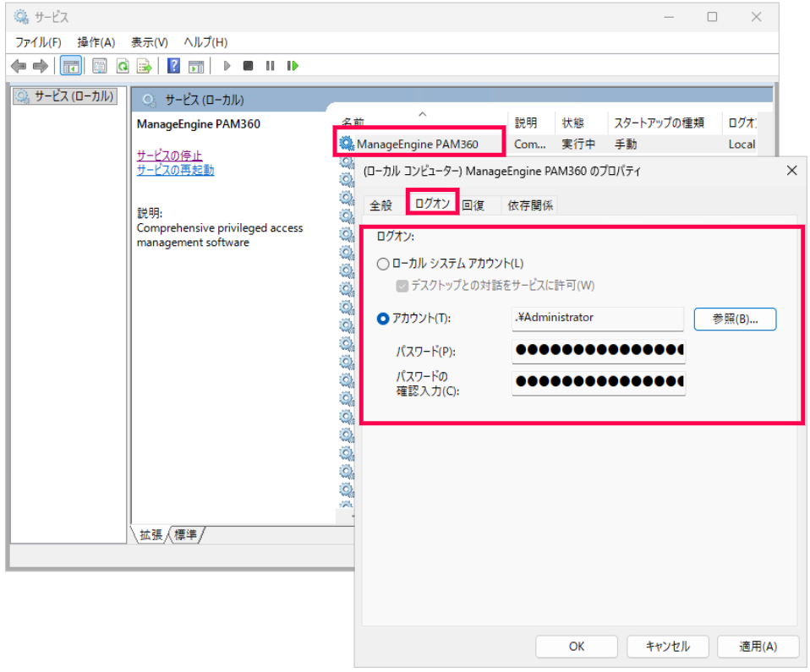The height and width of the screenshot is (672, 810).
Task: Start the service with the play icon
Action: pos(227,66)
